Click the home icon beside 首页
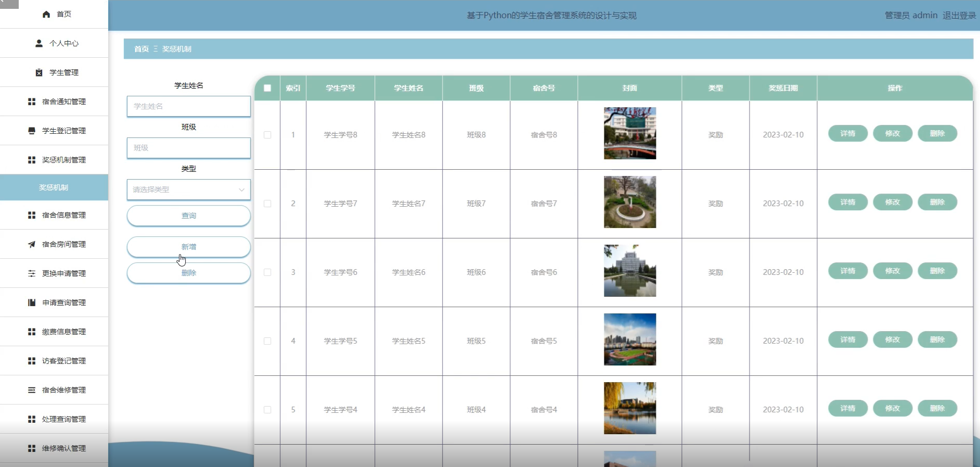Screen dimensions: 980x467 tap(46, 14)
